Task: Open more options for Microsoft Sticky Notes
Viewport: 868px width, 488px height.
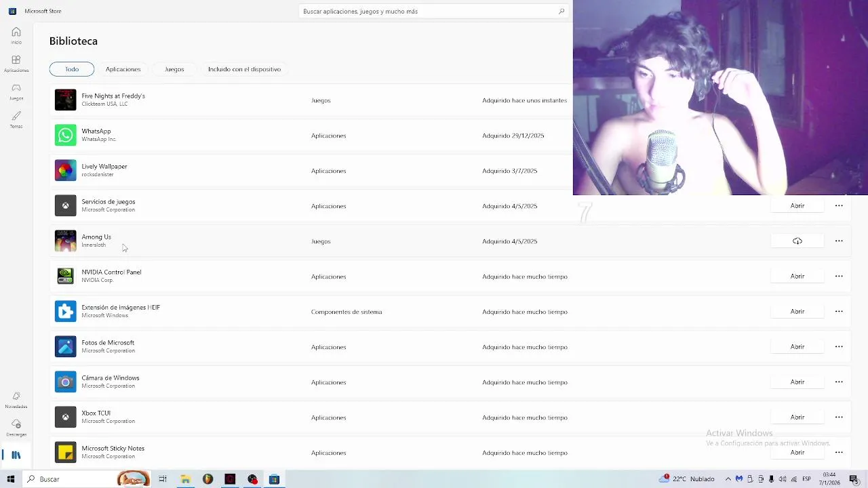Action: (x=839, y=452)
